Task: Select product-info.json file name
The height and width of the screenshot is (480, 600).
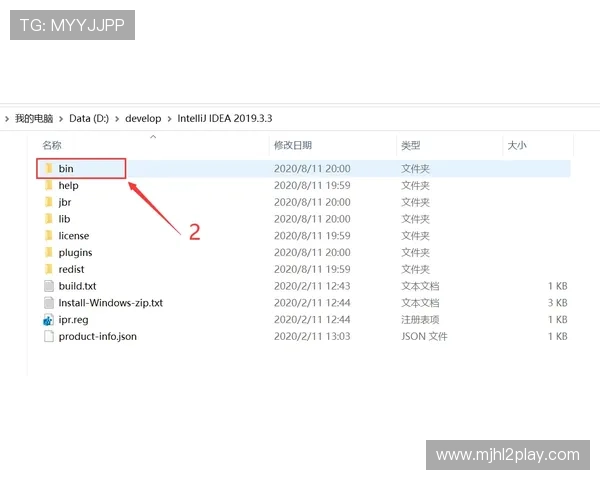Action: coord(98,337)
